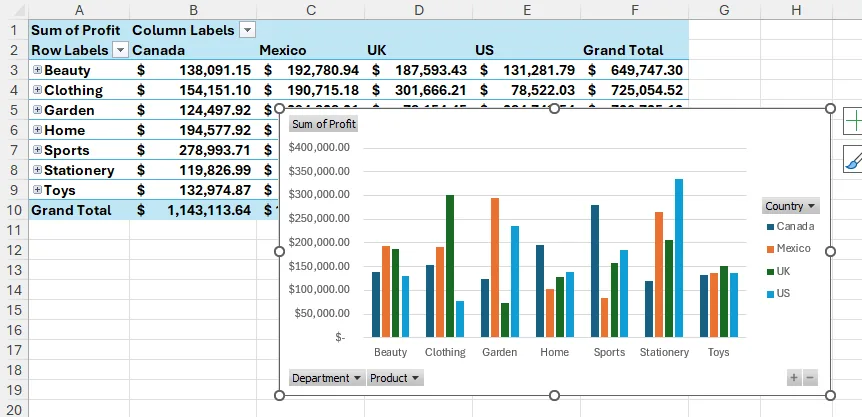862x417 pixels.
Task: Select cell with value 725,054.52
Action: 634,90
